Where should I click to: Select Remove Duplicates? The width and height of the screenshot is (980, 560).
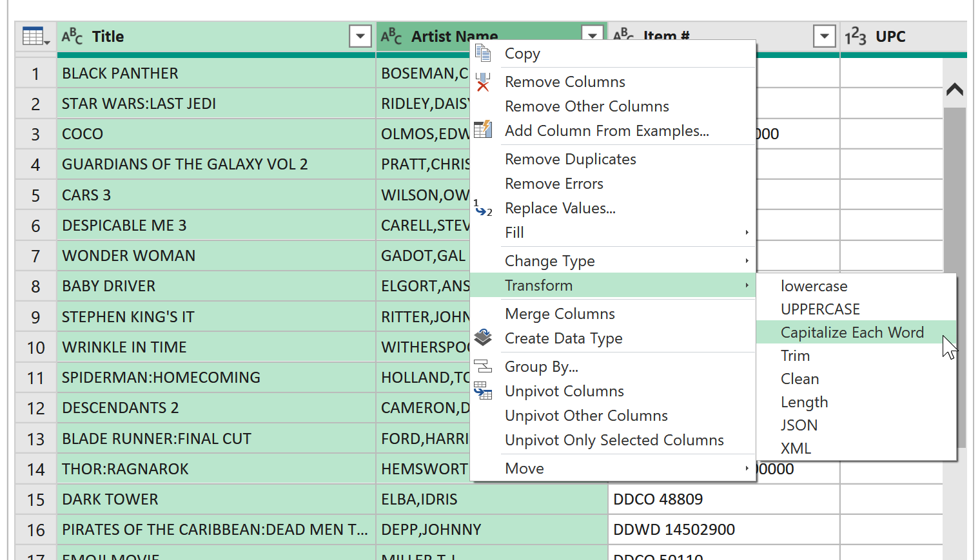(612, 159)
